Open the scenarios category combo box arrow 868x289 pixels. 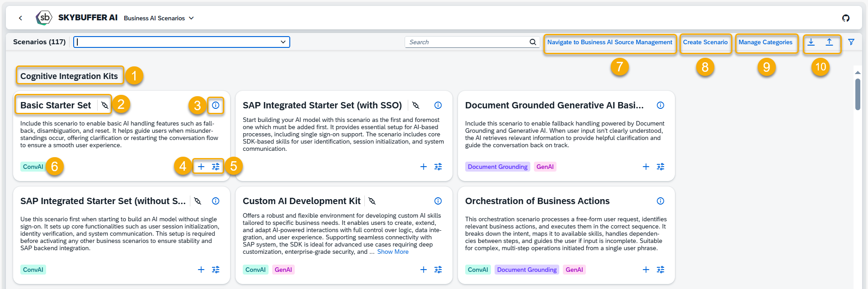pyautogui.click(x=283, y=42)
